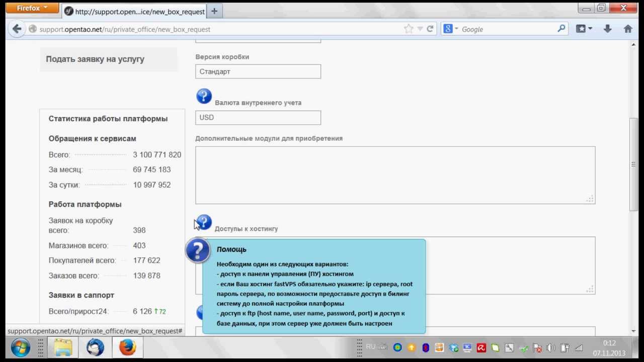Go back with the browser back arrow
Image resolution: width=644 pixels, height=362 pixels.
[17, 29]
